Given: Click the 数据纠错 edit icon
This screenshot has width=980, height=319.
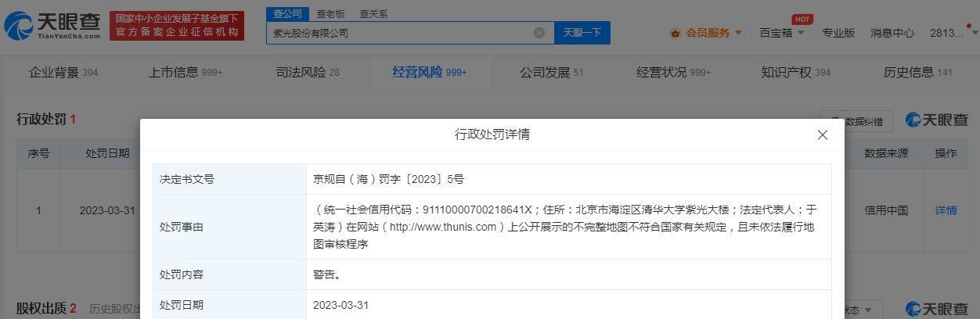Looking at the screenshot, I should point(835,120).
